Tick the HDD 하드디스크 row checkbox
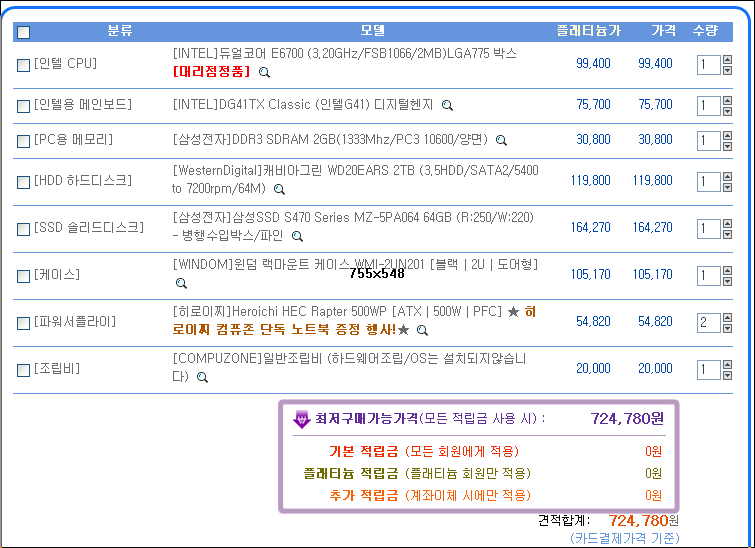This screenshot has width=755, height=548. tap(24, 182)
